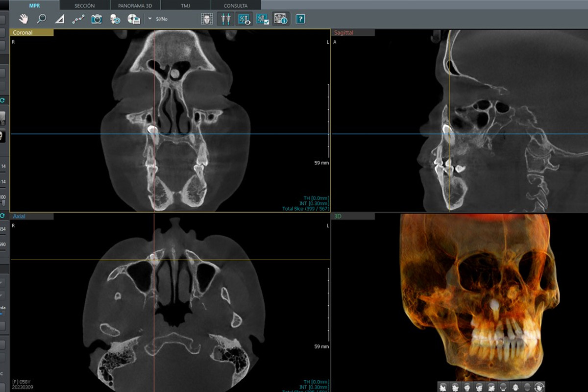Toggle the checkmark overlay option button
588x392 pixels.
(x=262, y=19)
